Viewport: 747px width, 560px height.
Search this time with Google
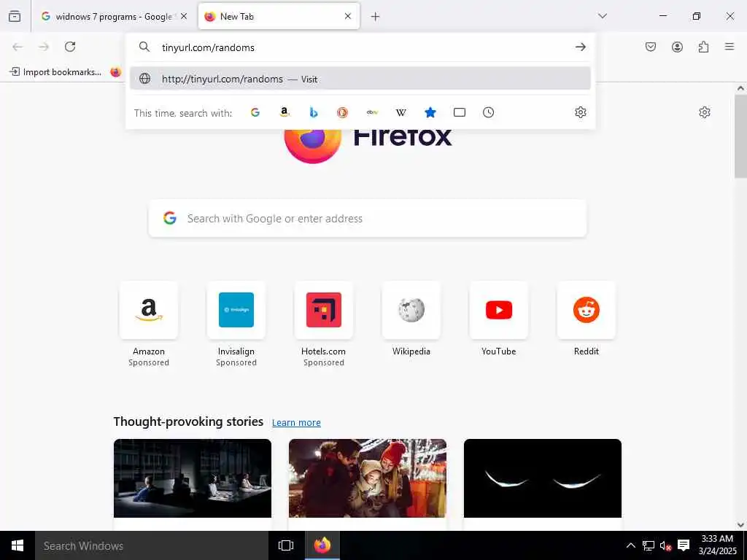[255, 112]
